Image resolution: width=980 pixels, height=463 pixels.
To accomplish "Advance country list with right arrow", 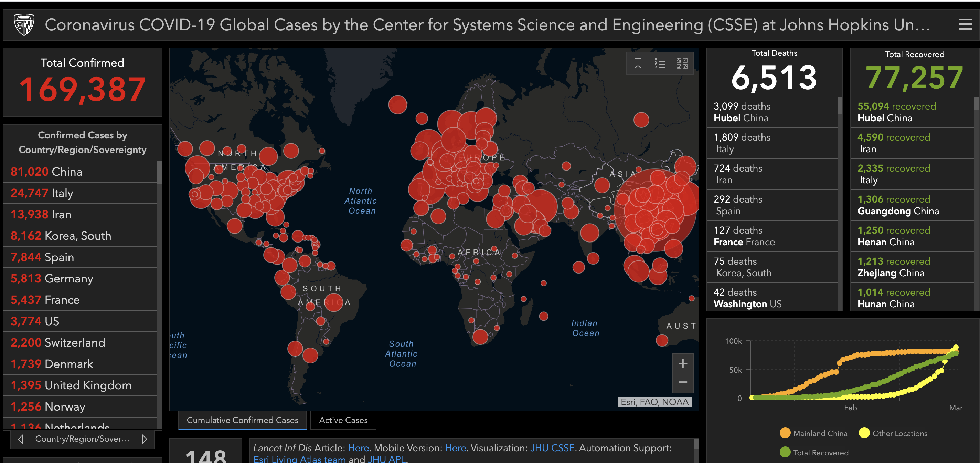I will [x=144, y=439].
